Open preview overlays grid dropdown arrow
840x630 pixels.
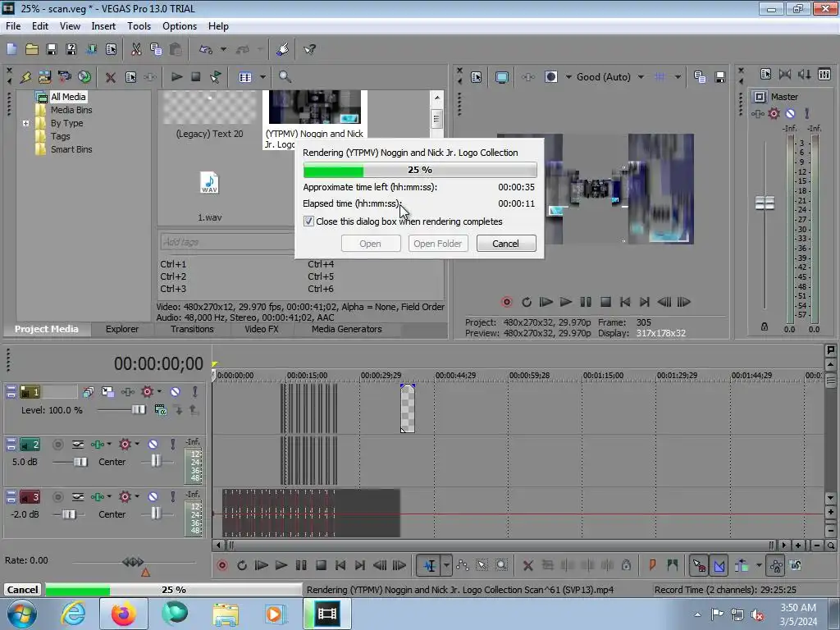(678, 77)
